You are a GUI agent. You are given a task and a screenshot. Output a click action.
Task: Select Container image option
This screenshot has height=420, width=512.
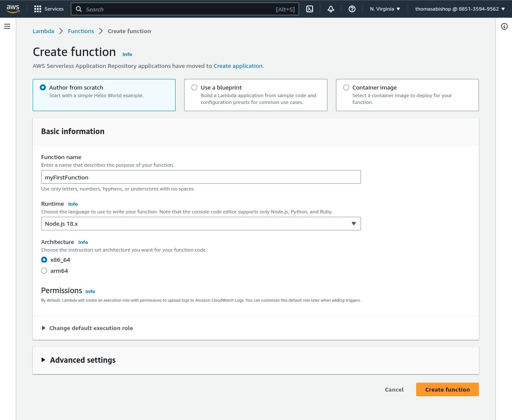346,87
